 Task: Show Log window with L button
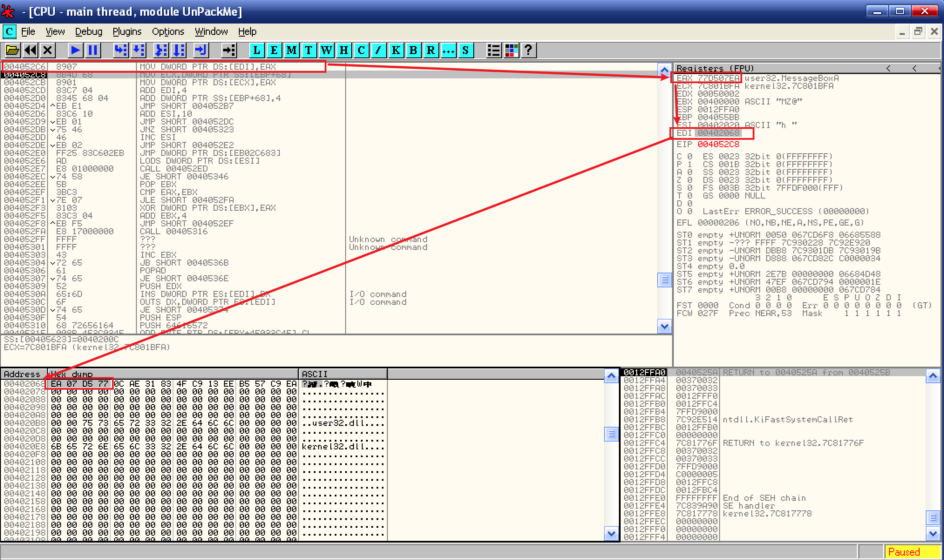click(x=257, y=51)
